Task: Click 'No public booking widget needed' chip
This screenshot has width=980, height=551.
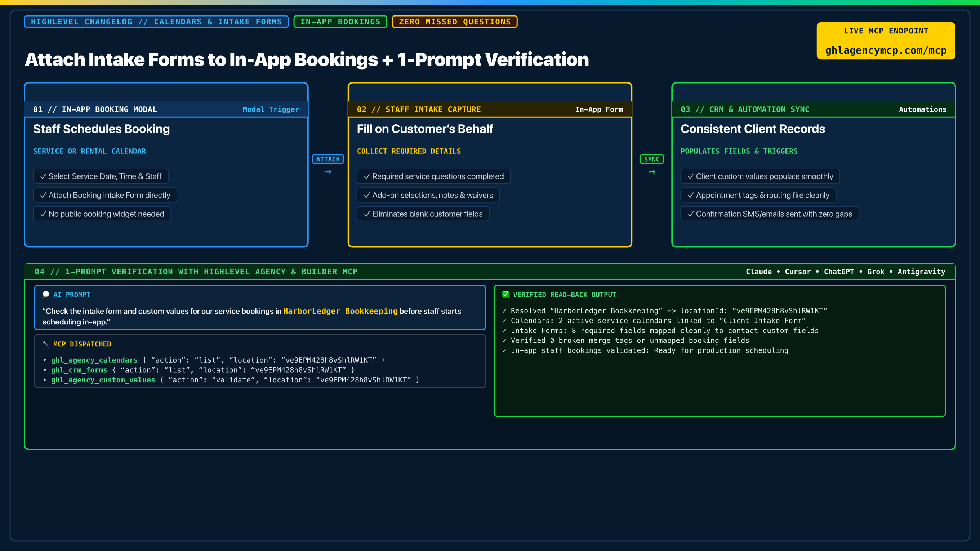Action: click(x=102, y=214)
